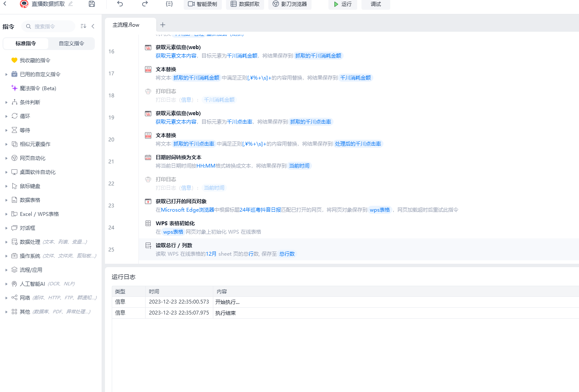Expand the 桌面软件自动化 category
This screenshot has height=392, width=579.
click(6, 172)
